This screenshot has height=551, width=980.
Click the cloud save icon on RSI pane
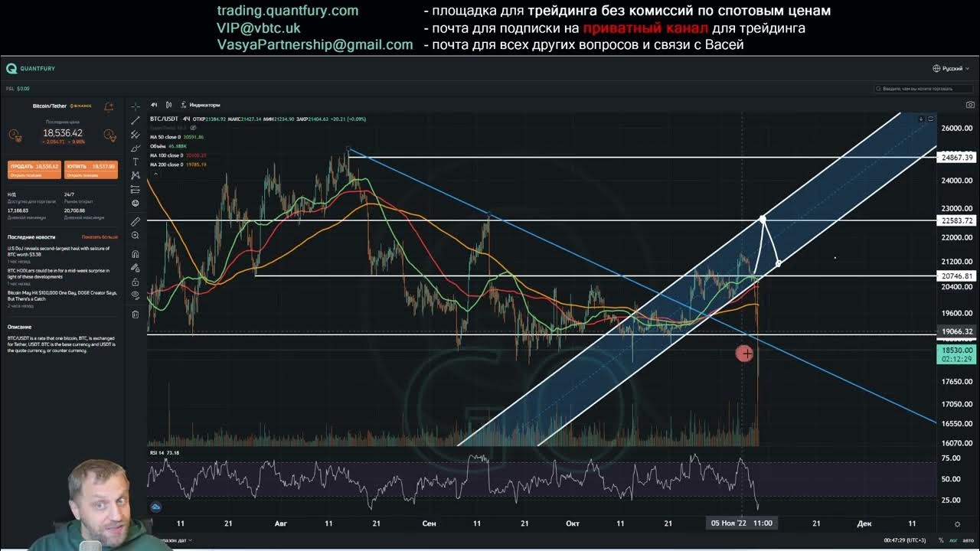[156, 507]
